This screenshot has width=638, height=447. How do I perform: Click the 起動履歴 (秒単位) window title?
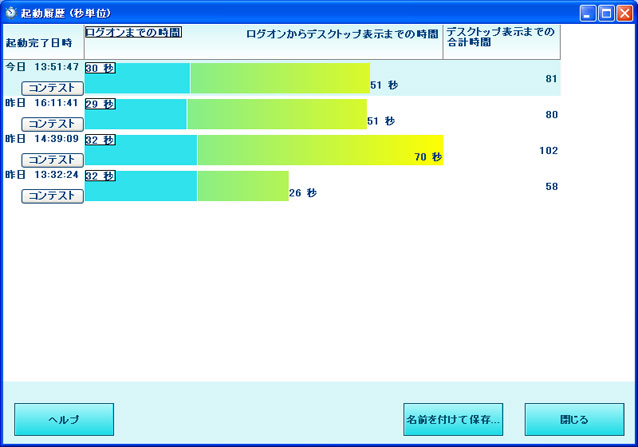[x=66, y=13]
